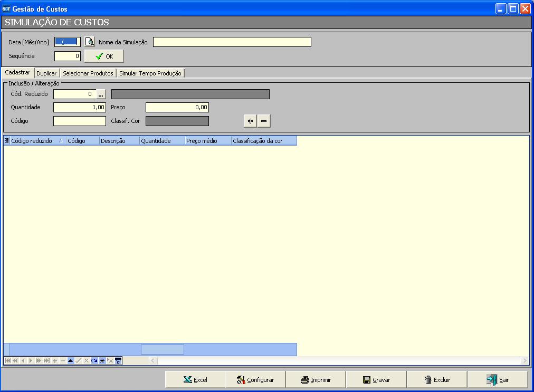534x392 pixels.
Task: Click the asterisk bookmark icon in navigator
Action: coord(102,361)
